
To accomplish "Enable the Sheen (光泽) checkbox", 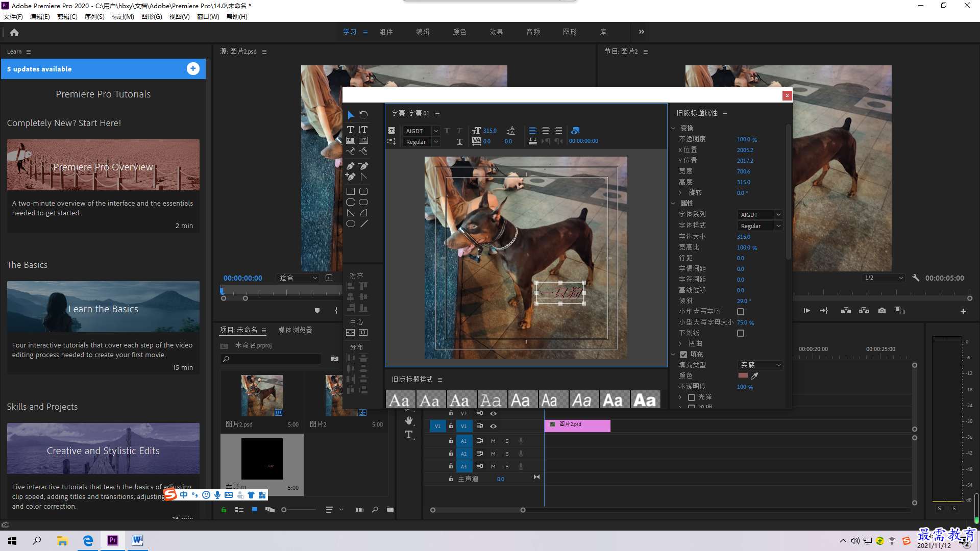I will [x=692, y=397].
